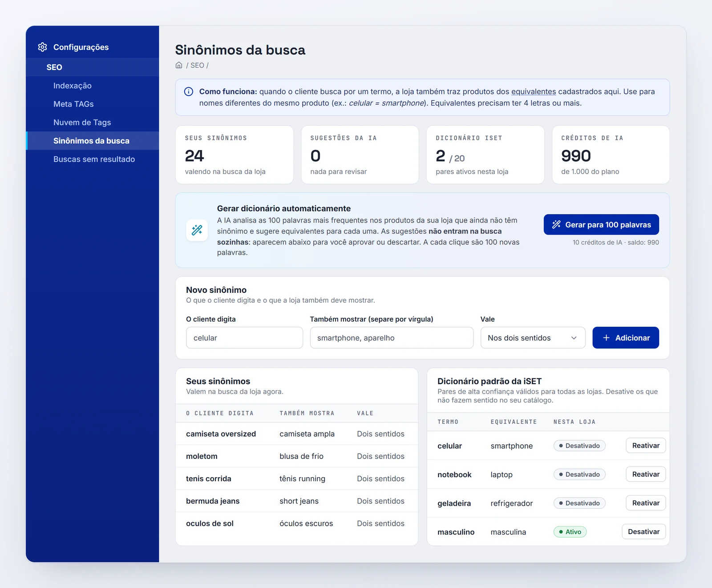Select Sinônimos da busca sidebar item
This screenshot has height=588, width=712.
pos(93,141)
